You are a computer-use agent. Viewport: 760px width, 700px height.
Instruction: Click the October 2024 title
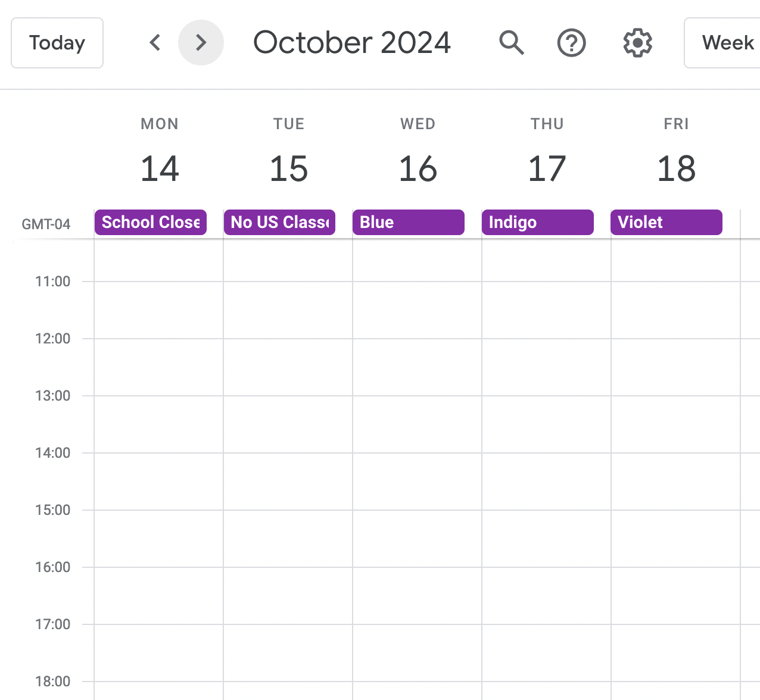coord(352,43)
